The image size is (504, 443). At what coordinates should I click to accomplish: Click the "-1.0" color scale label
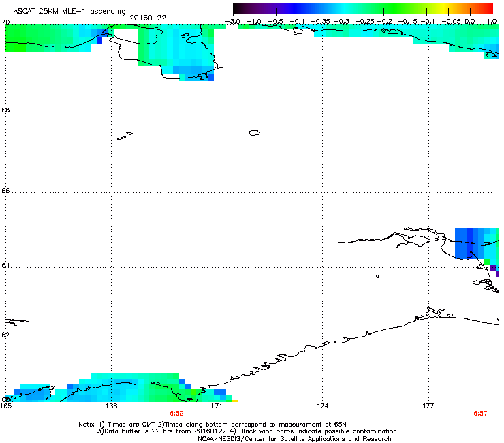tap(254, 22)
